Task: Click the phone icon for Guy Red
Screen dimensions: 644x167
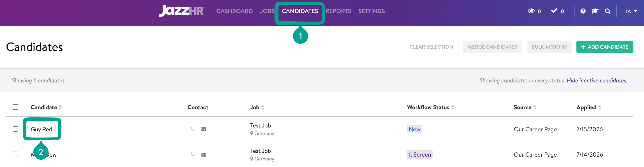Action: (x=193, y=129)
